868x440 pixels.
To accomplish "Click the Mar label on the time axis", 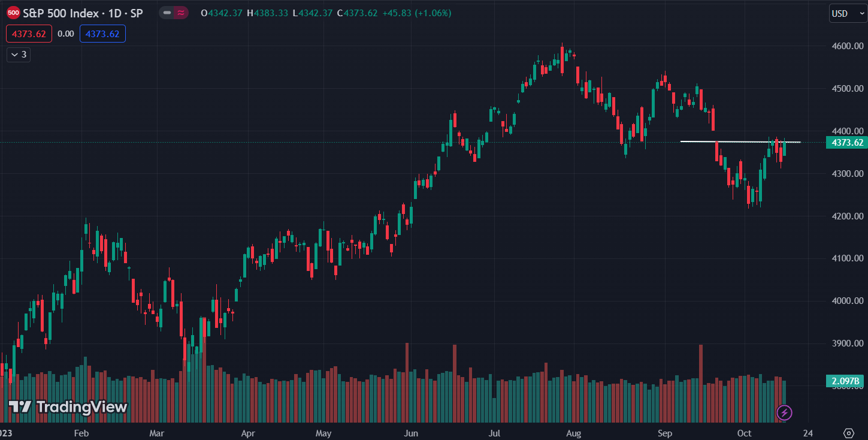I will coord(157,433).
